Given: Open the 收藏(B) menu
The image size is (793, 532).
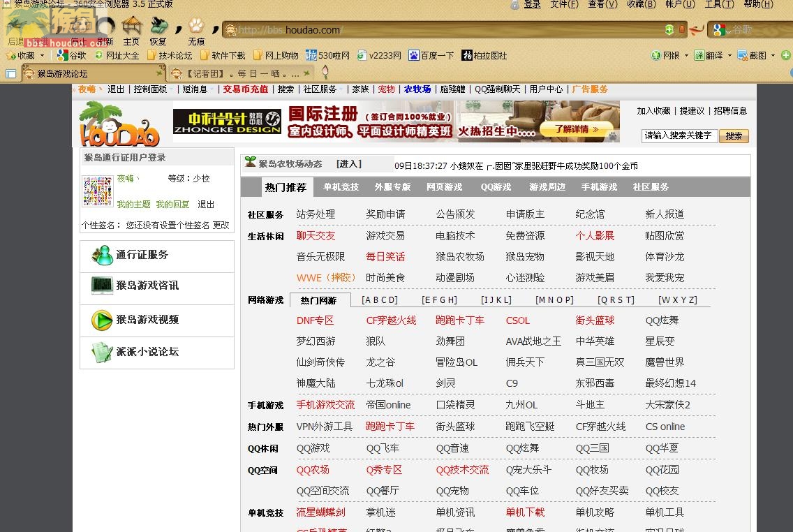Looking at the screenshot, I should 641,5.
